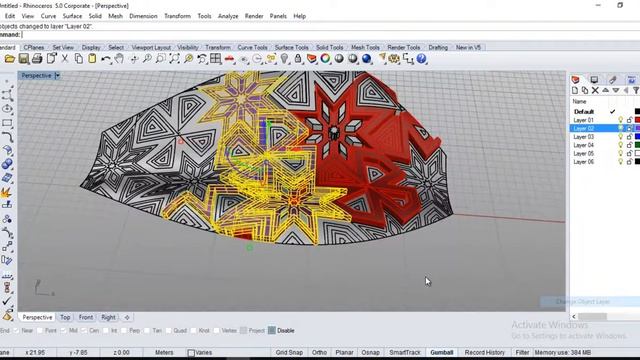Select the Rectangle tool in left sidebar
Screen dimensions: 640x360
pos(7,123)
